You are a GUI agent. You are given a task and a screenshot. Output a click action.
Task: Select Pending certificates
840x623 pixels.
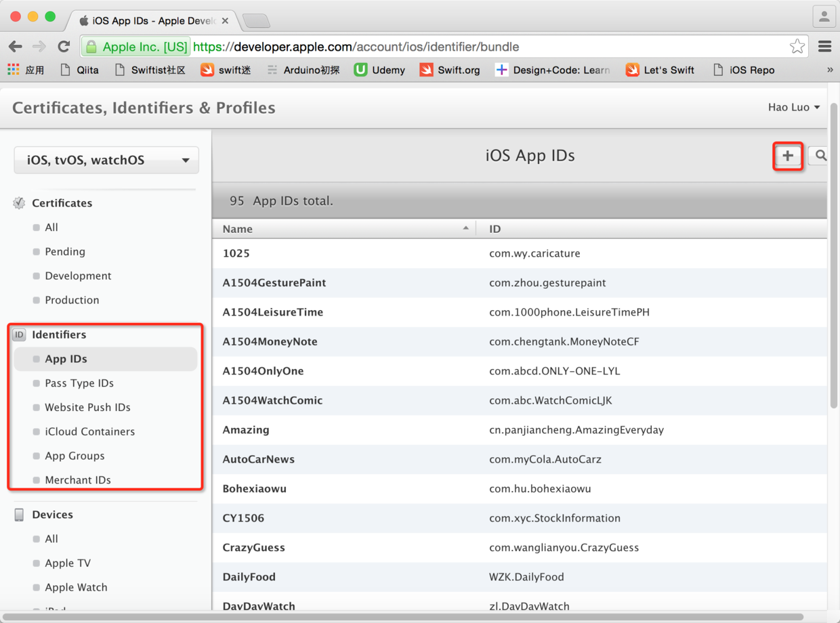tap(65, 252)
